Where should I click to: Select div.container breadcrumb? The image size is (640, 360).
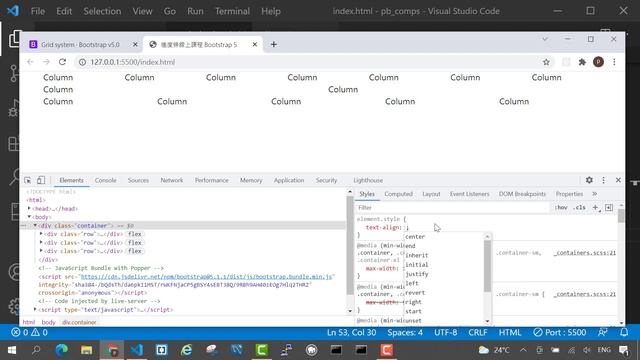pos(79,322)
